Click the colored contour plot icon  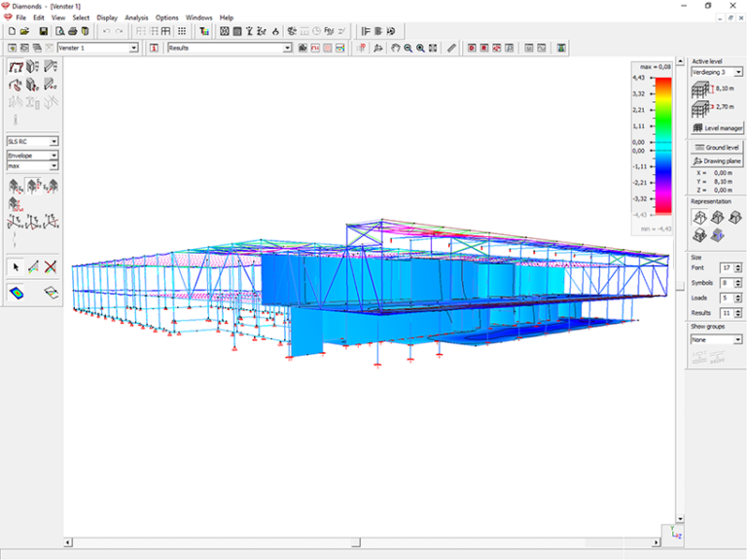17,292
